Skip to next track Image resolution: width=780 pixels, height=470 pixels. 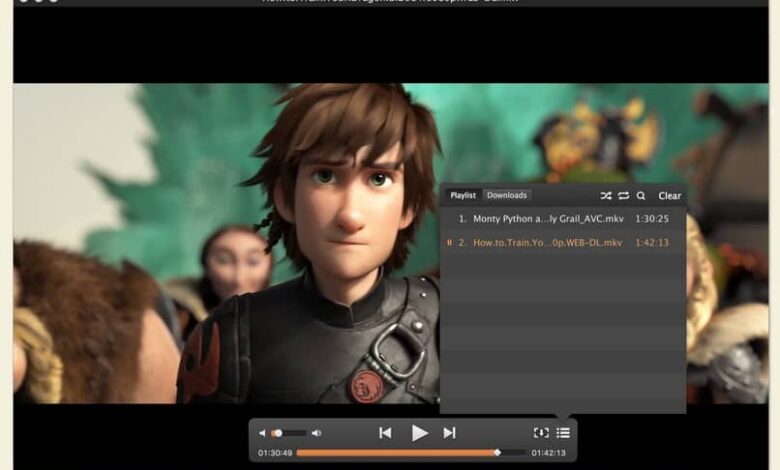pos(449,433)
